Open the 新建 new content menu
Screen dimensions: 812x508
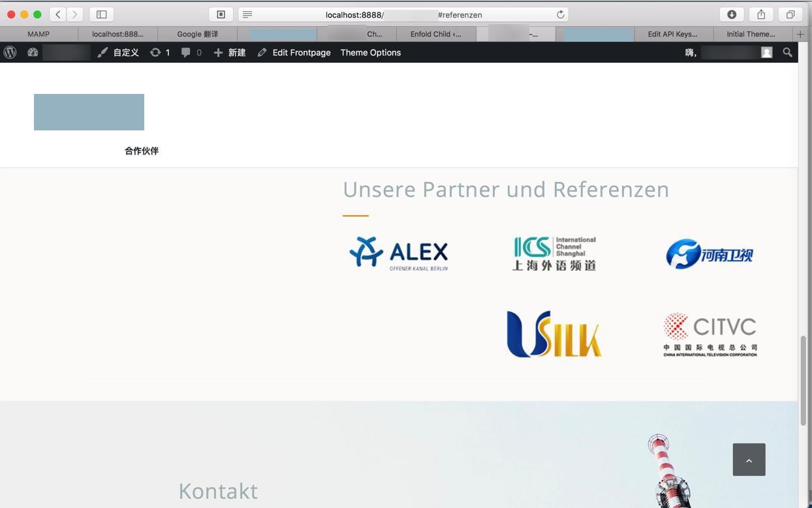pyautogui.click(x=230, y=52)
